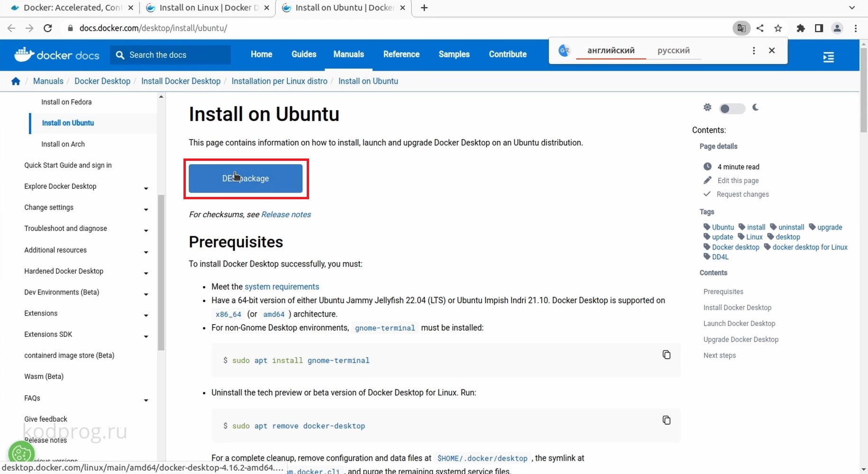Viewport: 868px width, 474px height.
Task: Jump to Launch Docker Desktop section
Action: point(739,324)
